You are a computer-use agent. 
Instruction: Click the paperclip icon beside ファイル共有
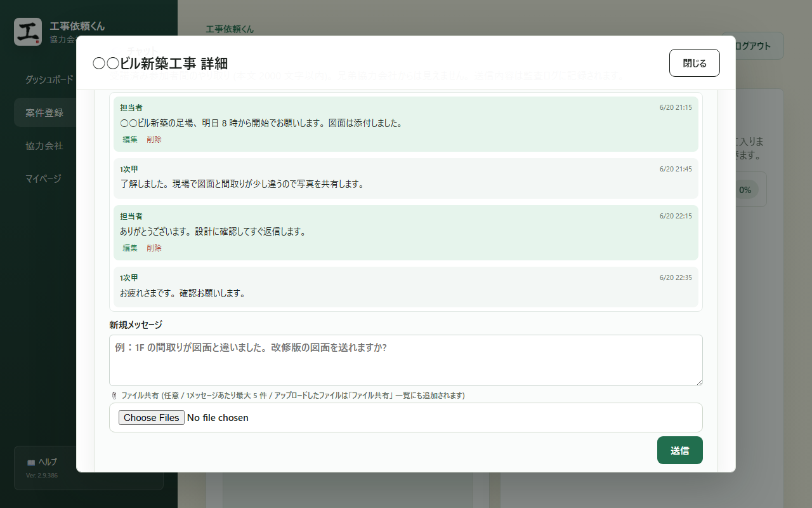114,396
